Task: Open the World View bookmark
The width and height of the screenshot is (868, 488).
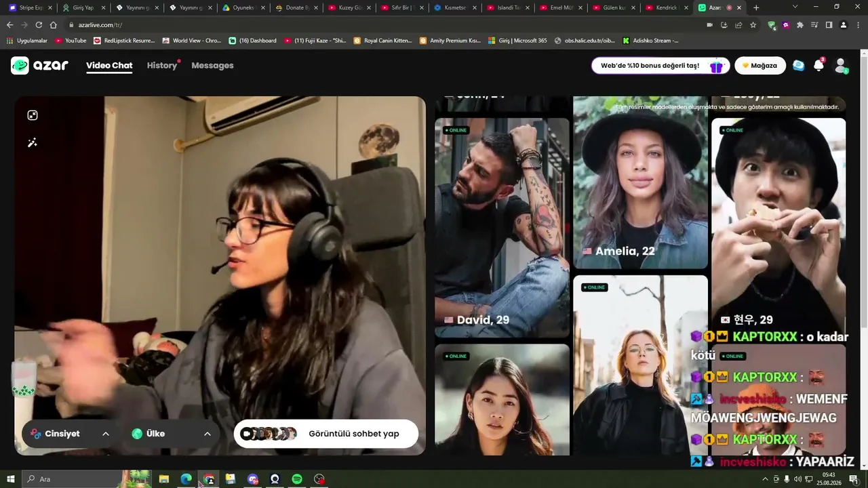Action: (192, 41)
